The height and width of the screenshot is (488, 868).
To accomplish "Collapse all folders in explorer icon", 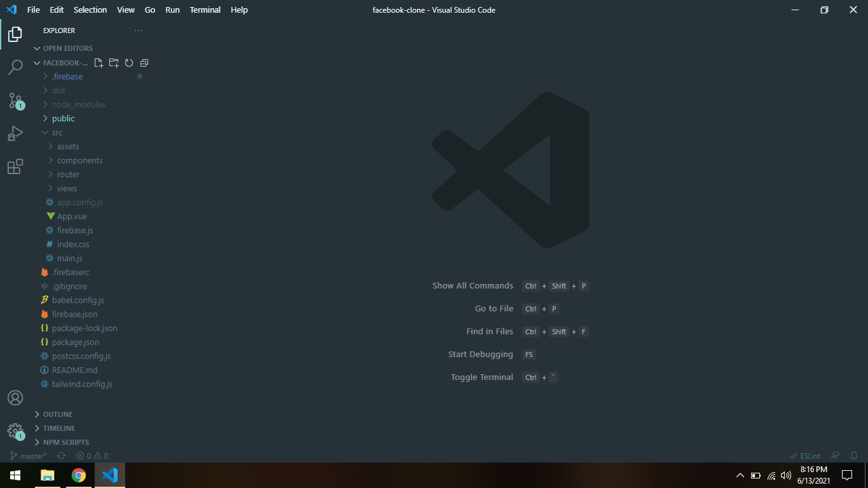I will click(144, 63).
